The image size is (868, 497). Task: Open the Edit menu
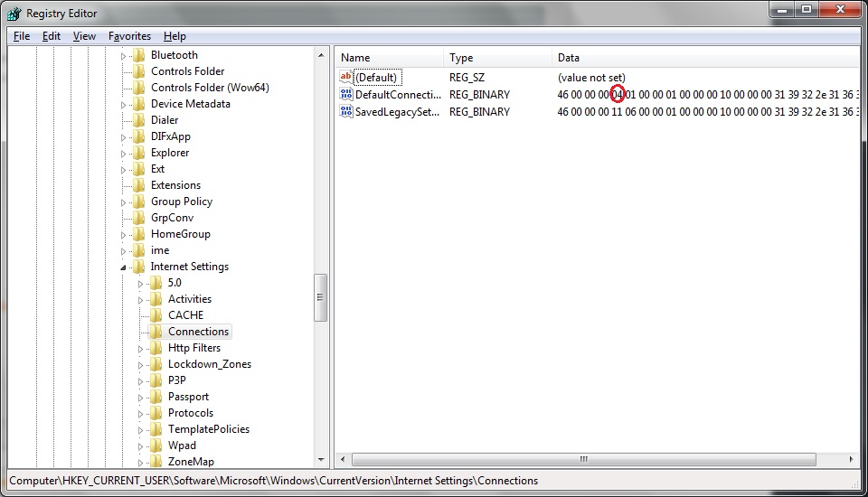pyautogui.click(x=51, y=36)
